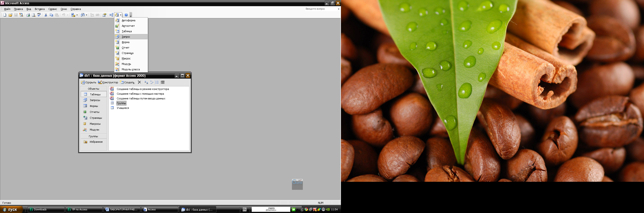Open toolbar options arrow after Help icon

click(x=131, y=15)
